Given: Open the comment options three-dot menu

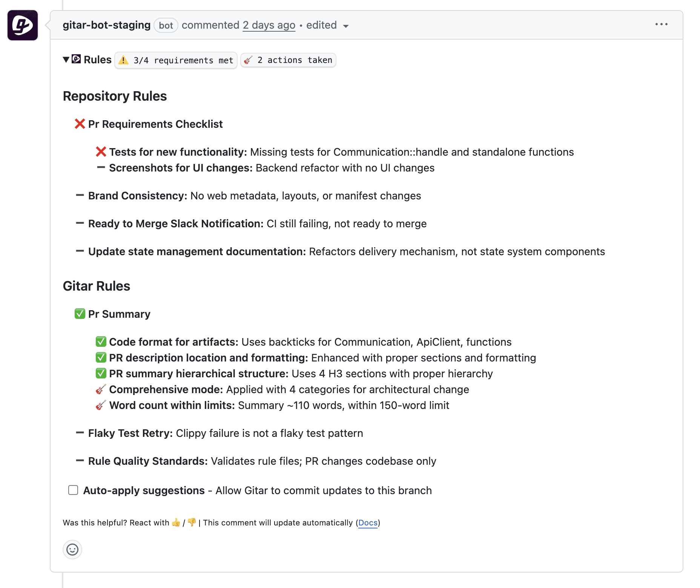Looking at the screenshot, I should click(x=661, y=24).
